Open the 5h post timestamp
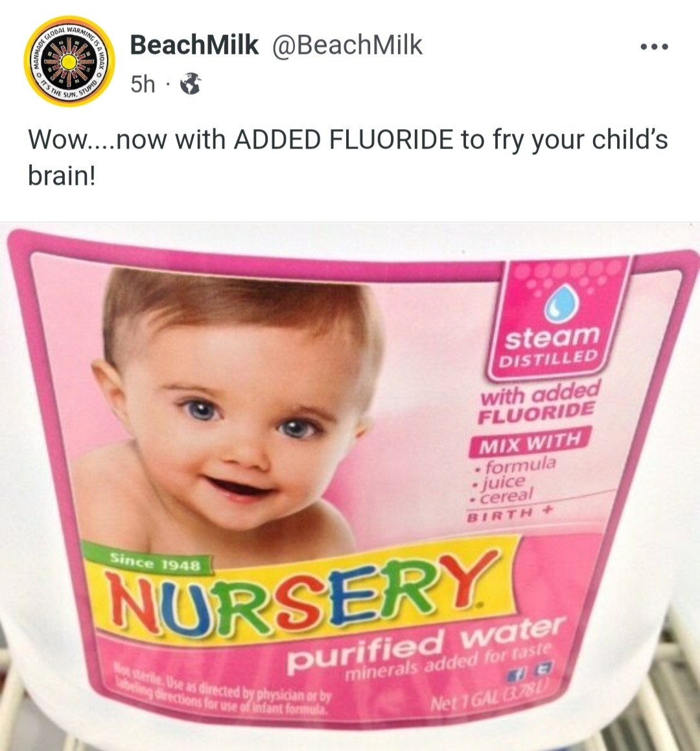This screenshot has width=700, height=751. (x=143, y=84)
